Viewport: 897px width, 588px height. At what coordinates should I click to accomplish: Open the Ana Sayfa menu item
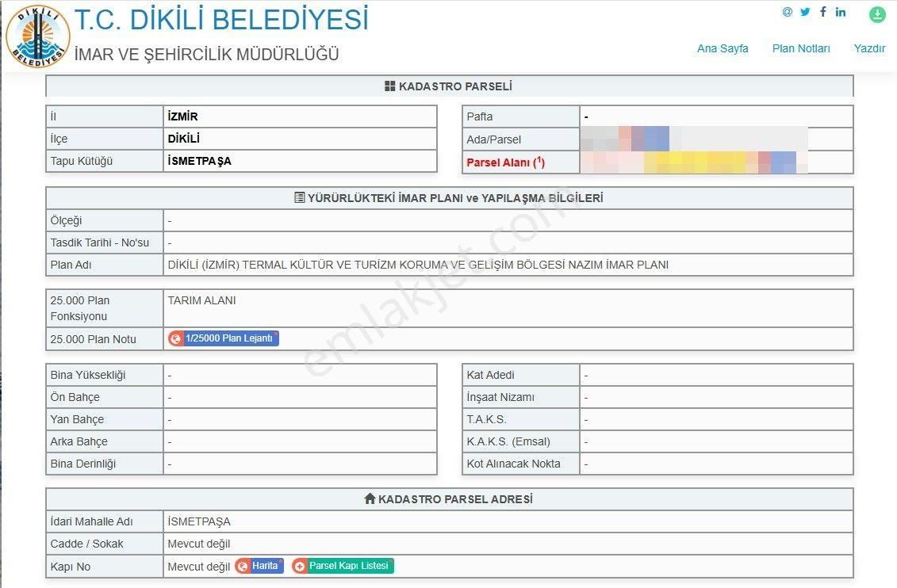tap(722, 48)
